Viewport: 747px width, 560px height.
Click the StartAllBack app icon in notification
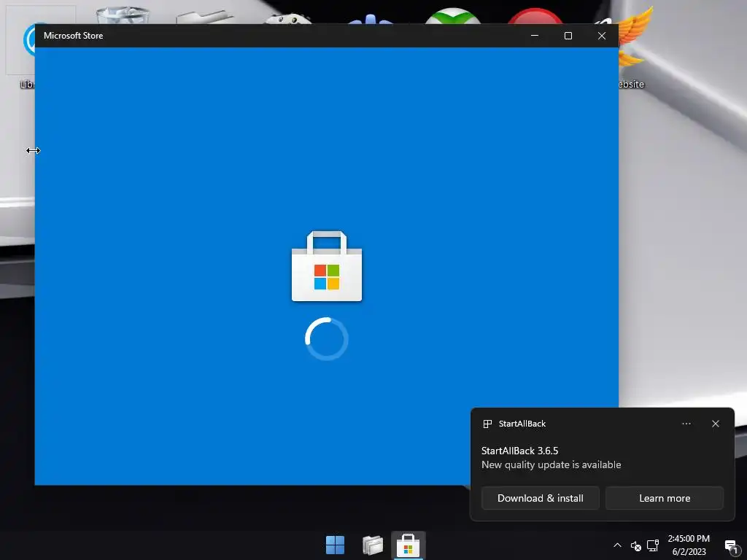click(487, 424)
